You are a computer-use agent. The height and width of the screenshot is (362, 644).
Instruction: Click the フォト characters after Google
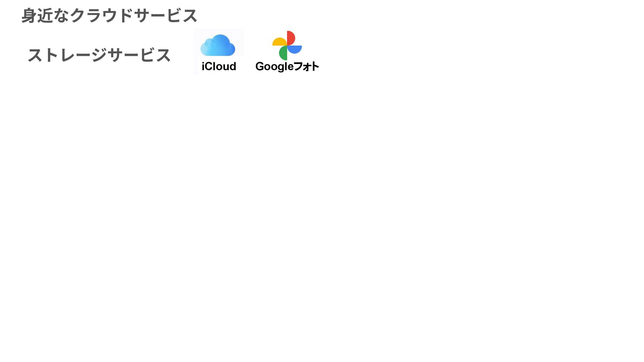click(x=306, y=66)
